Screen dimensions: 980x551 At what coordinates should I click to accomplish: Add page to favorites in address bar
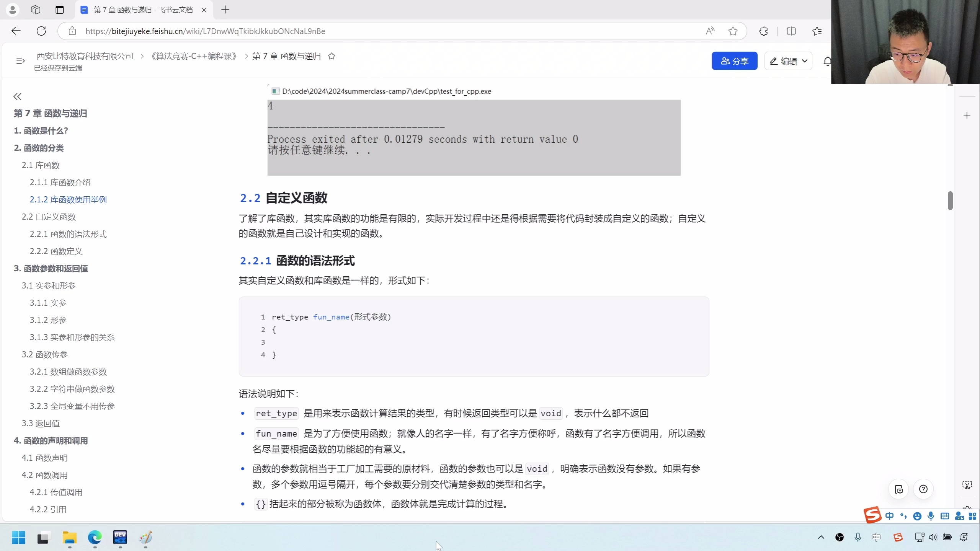733,31
